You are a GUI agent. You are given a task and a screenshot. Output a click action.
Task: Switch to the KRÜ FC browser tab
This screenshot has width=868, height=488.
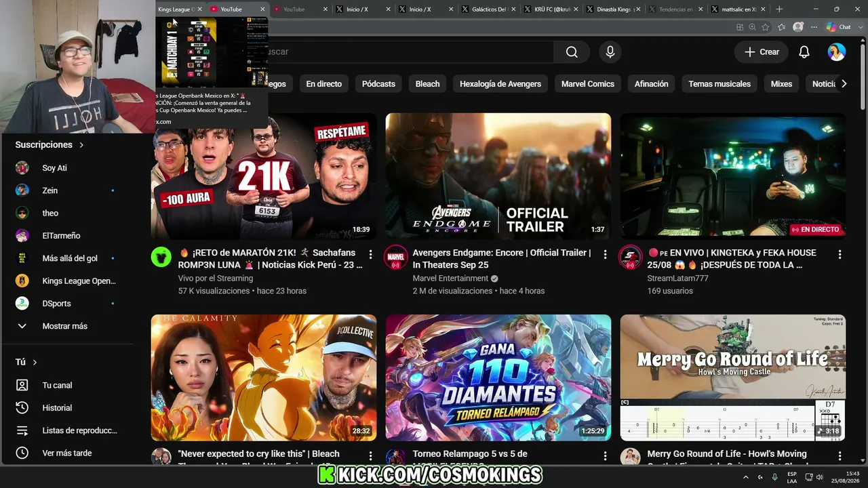coord(551,9)
